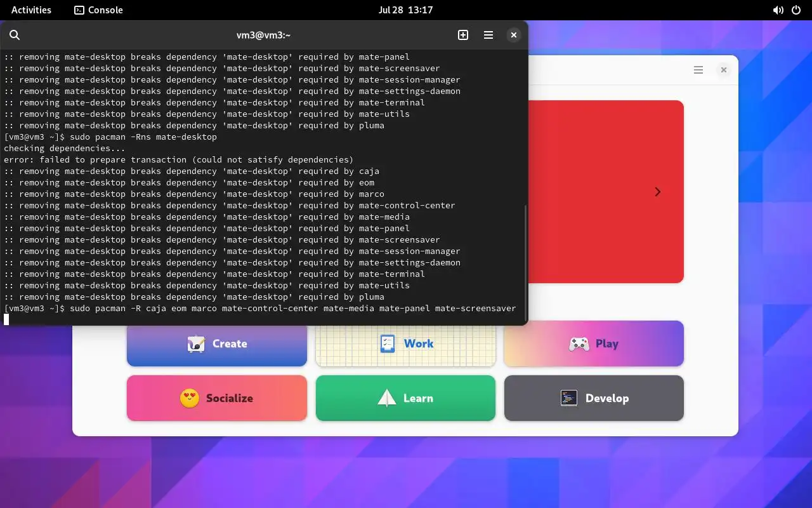Open the Play category
812x508 pixels.
(x=594, y=344)
